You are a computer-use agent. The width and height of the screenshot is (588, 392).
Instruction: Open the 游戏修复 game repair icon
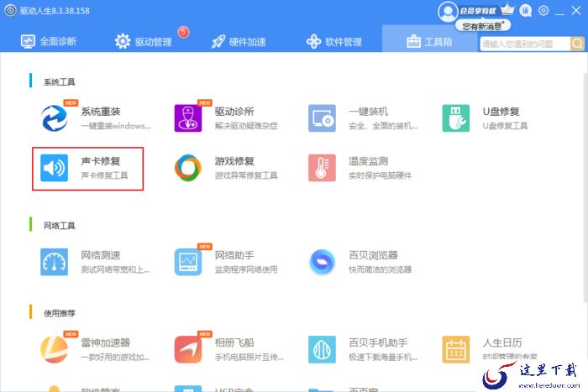coord(188,168)
